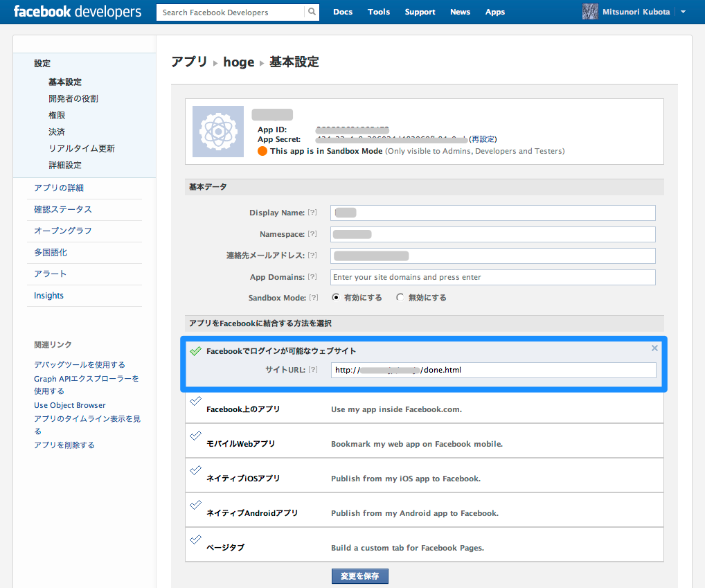Open the Tools menu in top bar

[379, 12]
